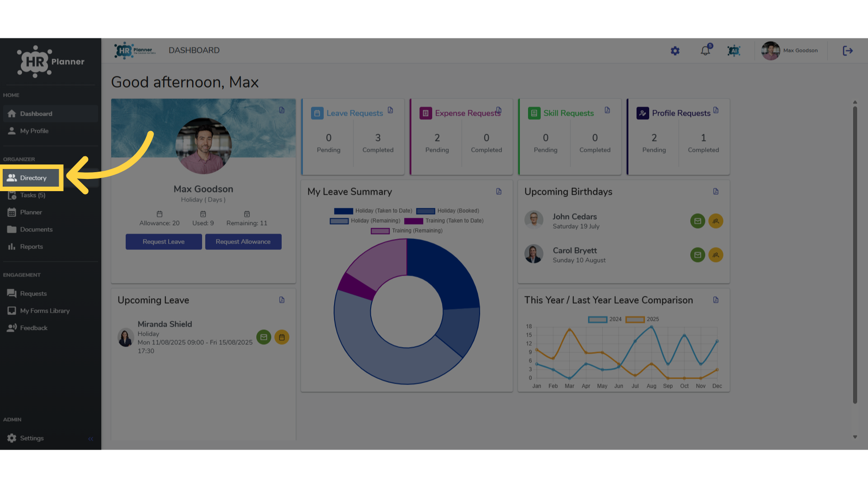Viewport: 868px width, 488px height.
Task: Open Miranda Shield's yellow calendar icon
Action: [x=282, y=337]
